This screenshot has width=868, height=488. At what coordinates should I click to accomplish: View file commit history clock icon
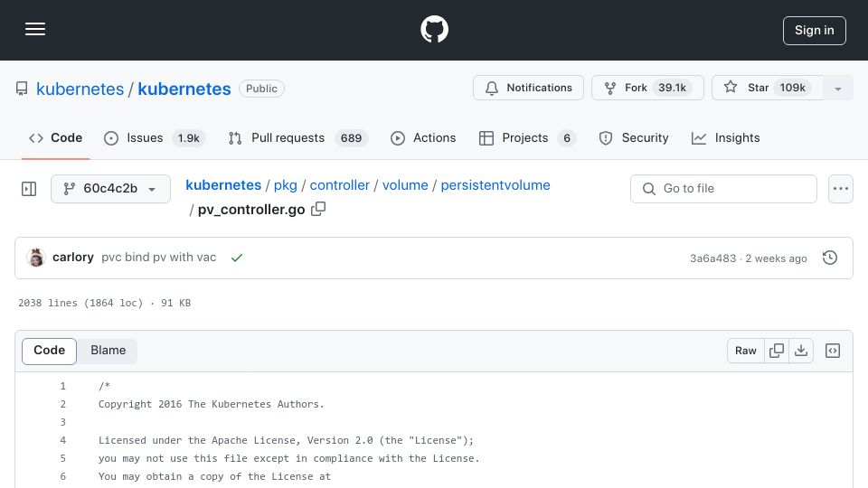point(830,258)
